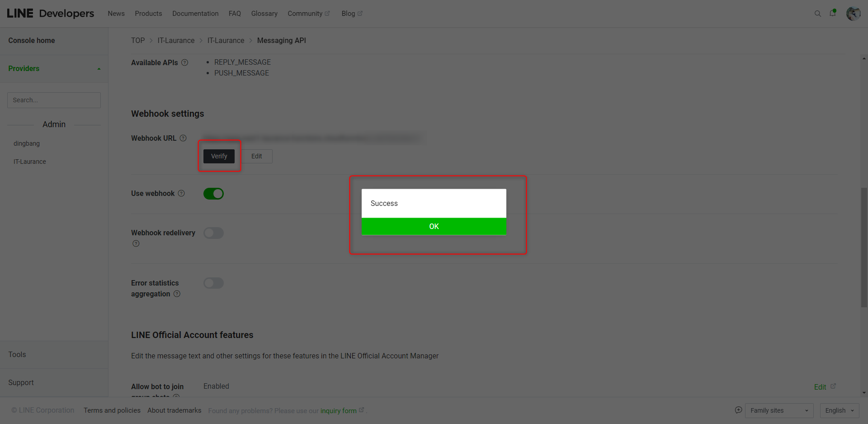The height and width of the screenshot is (424, 868).
Task: Click first IT-Laurance breadcrumb link
Action: 176,40
